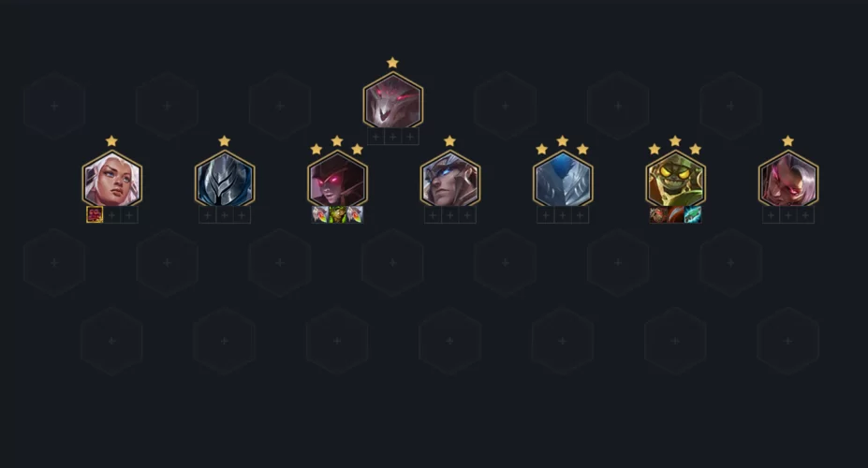Viewport: 868px width, 468px height.
Task: Add item to second slot under white-haired champion
Action: click(x=111, y=215)
